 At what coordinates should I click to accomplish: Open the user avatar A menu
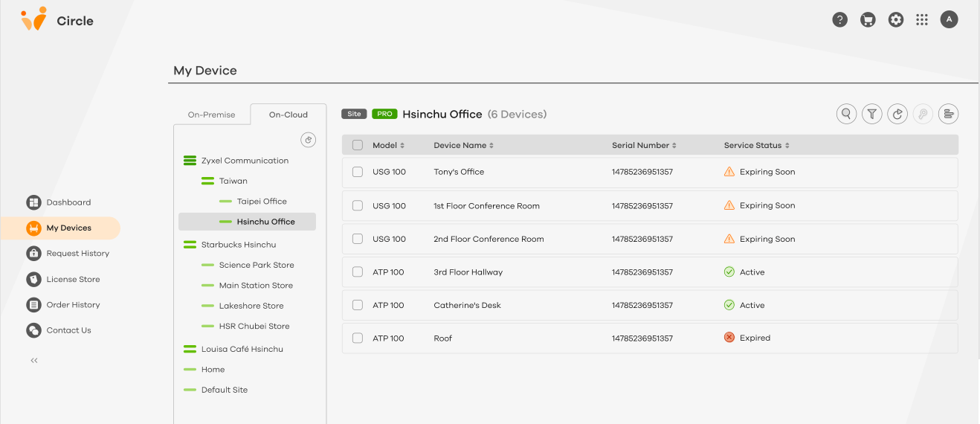[949, 20]
